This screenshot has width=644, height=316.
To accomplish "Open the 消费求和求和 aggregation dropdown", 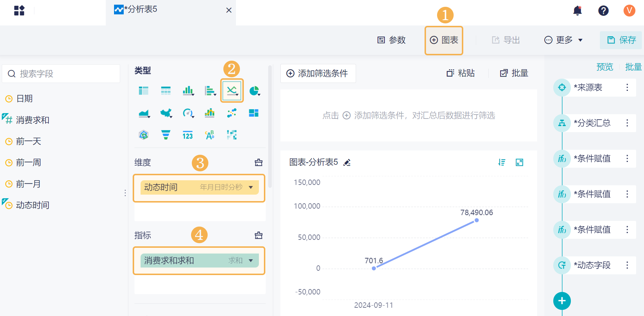I will (x=251, y=261).
